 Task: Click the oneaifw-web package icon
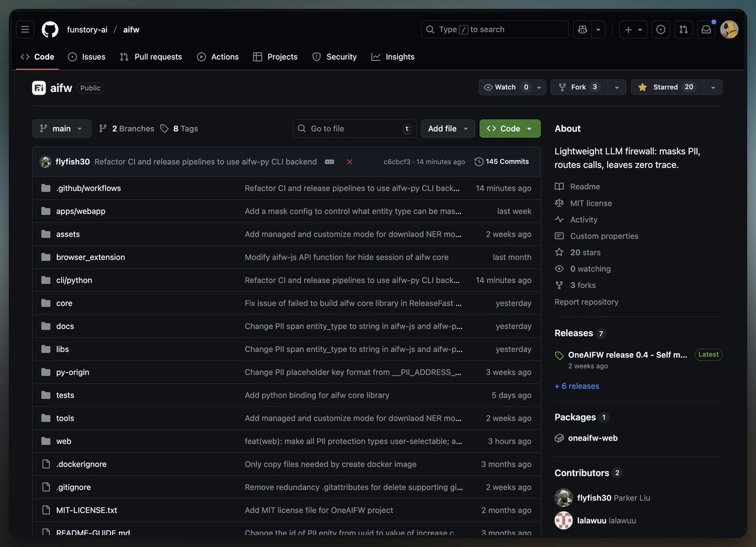559,438
